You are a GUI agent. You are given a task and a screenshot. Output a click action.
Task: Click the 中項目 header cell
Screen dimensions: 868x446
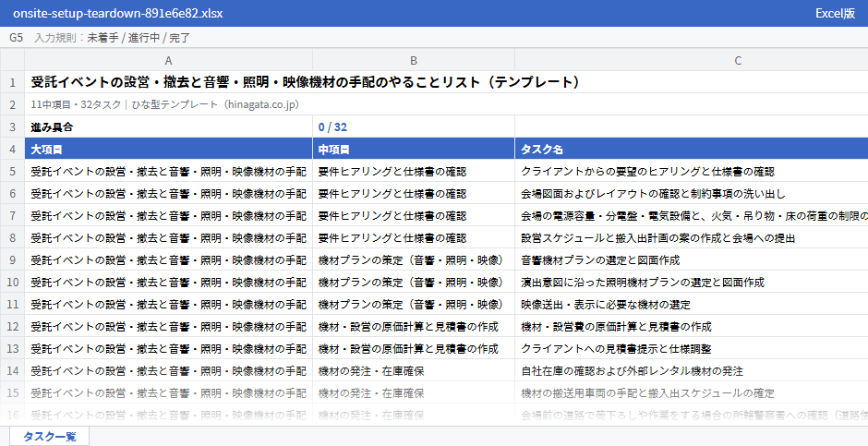pyautogui.click(x=414, y=150)
